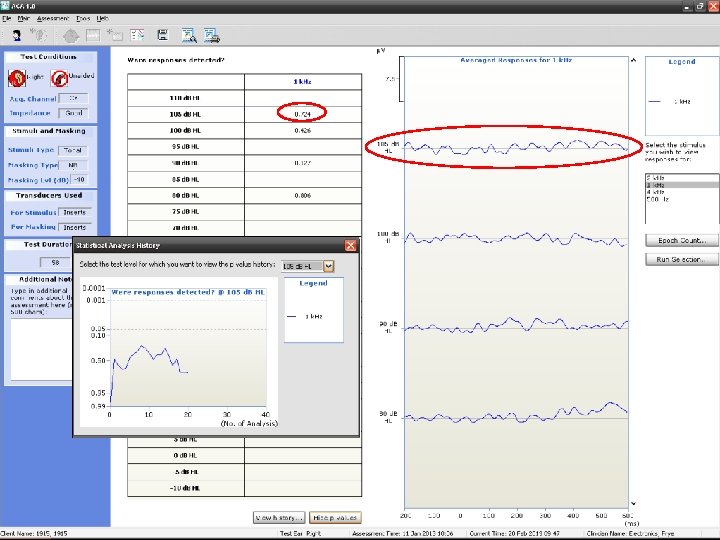Click the For Stimulus Inserts field
Image resolution: width=720 pixels, height=540 pixels.
(x=75, y=212)
